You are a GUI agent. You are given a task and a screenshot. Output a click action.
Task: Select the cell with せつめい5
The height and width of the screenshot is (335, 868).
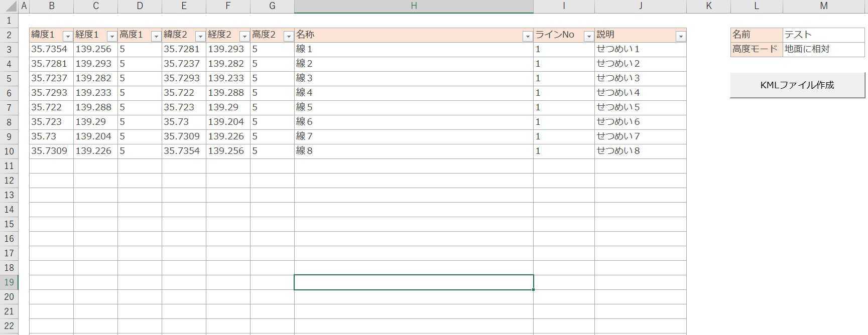coord(640,107)
